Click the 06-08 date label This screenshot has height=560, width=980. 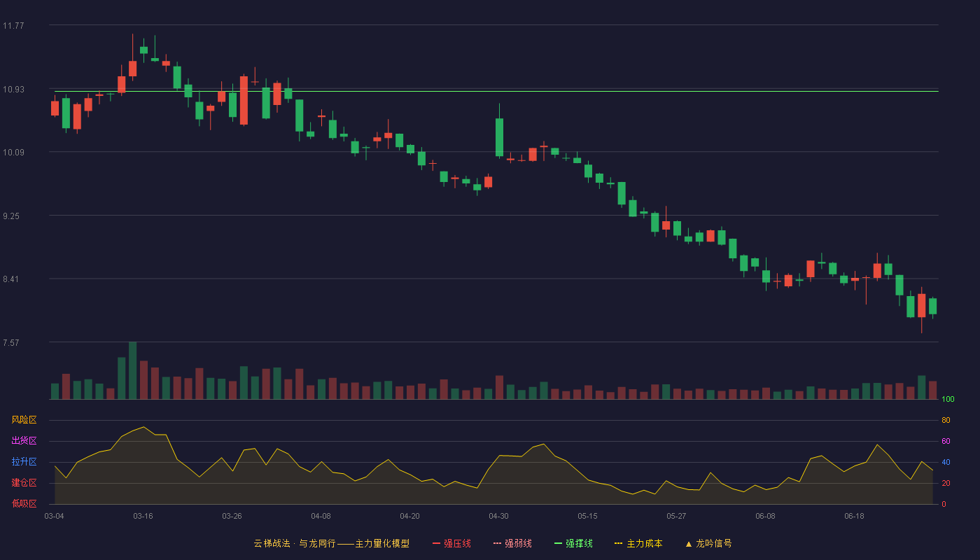(765, 516)
